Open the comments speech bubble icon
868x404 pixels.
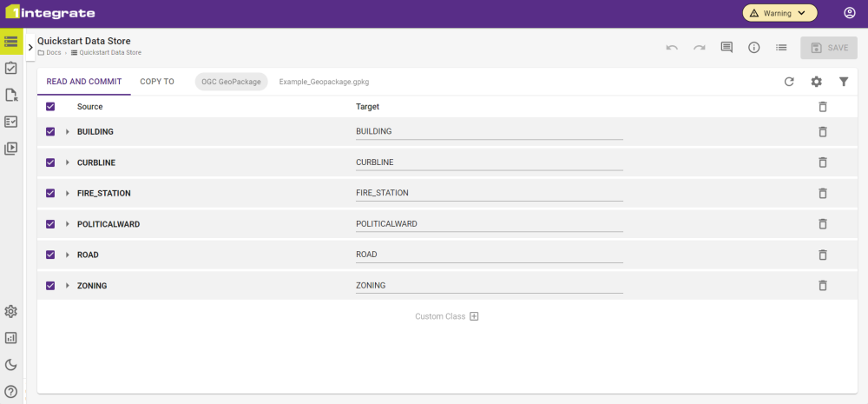pyautogui.click(x=727, y=48)
